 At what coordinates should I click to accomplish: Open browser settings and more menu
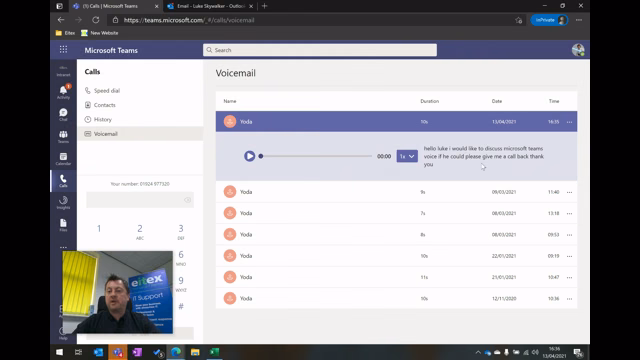coord(579,20)
